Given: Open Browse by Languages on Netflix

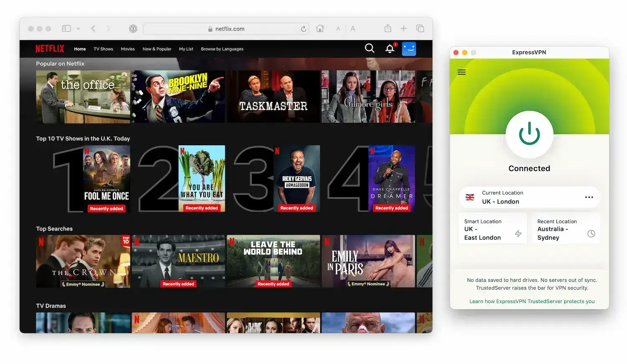Looking at the screenshot, I should click(222, 49).
